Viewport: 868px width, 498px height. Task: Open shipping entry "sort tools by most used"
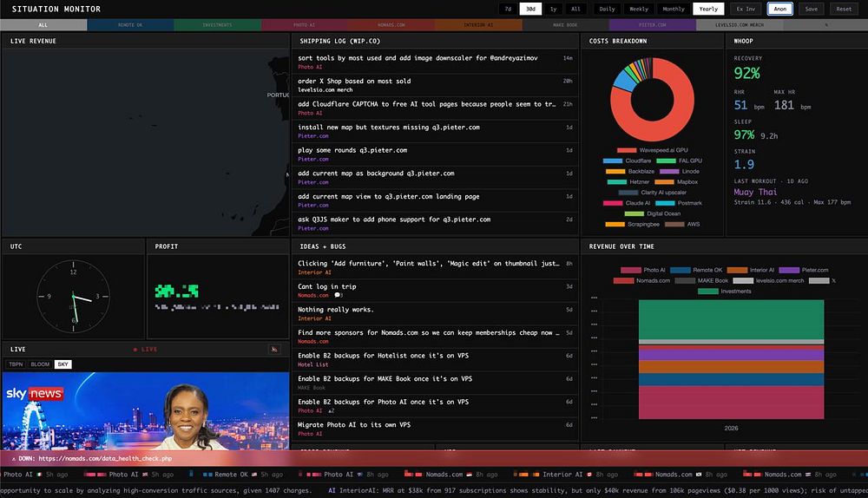pyautogui.click(x=435, y=62)
